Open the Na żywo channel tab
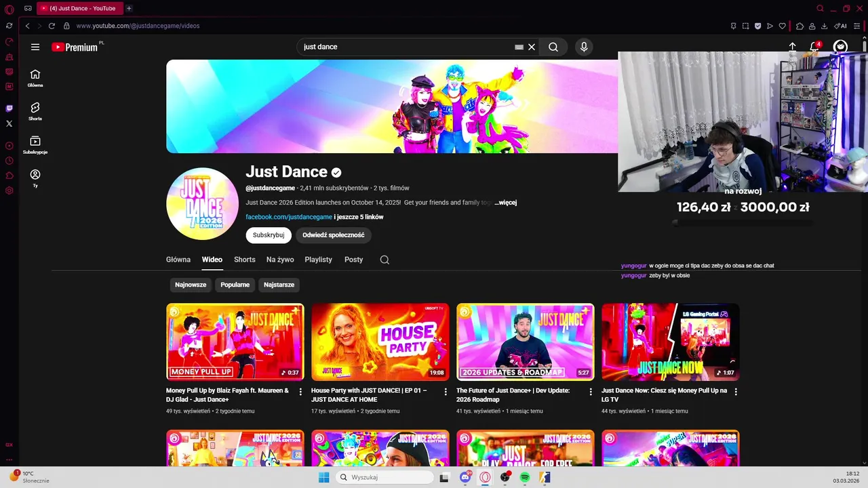 click(280, 260)
